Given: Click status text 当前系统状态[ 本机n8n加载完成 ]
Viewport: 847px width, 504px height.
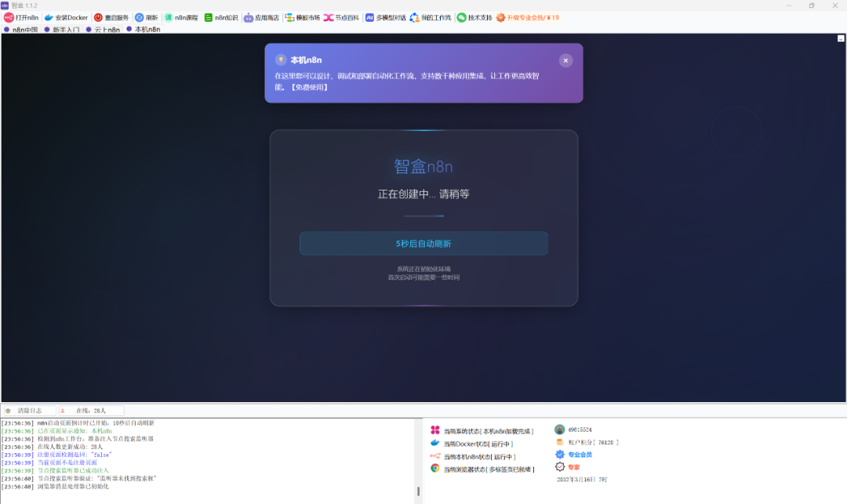Looking at the screenshot, I should (x=489, y=431).
